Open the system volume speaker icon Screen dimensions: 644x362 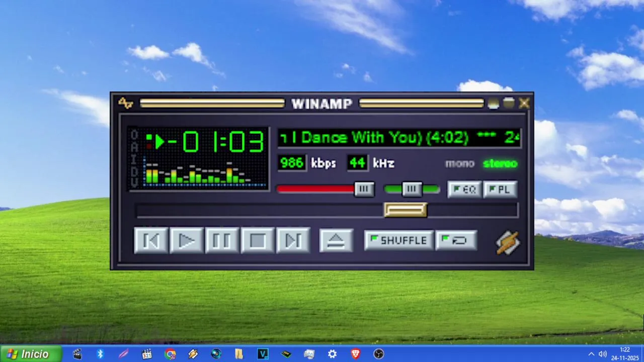603,354
